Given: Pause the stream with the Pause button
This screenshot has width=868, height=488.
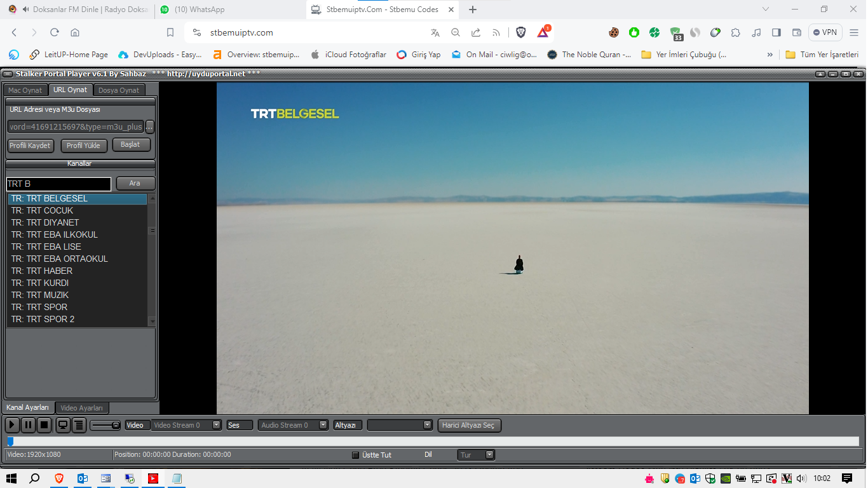Looking at the screenshot, I should click(29, 425).
